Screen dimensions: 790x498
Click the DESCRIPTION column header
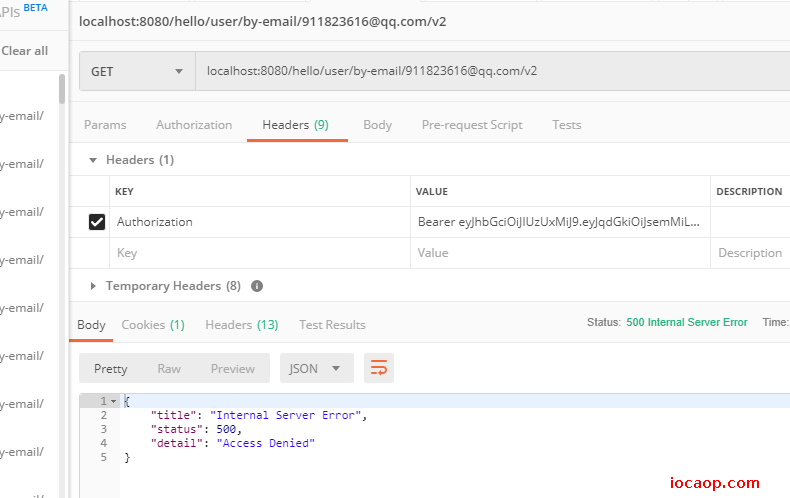pyautogui.click(x=749, y=192)
